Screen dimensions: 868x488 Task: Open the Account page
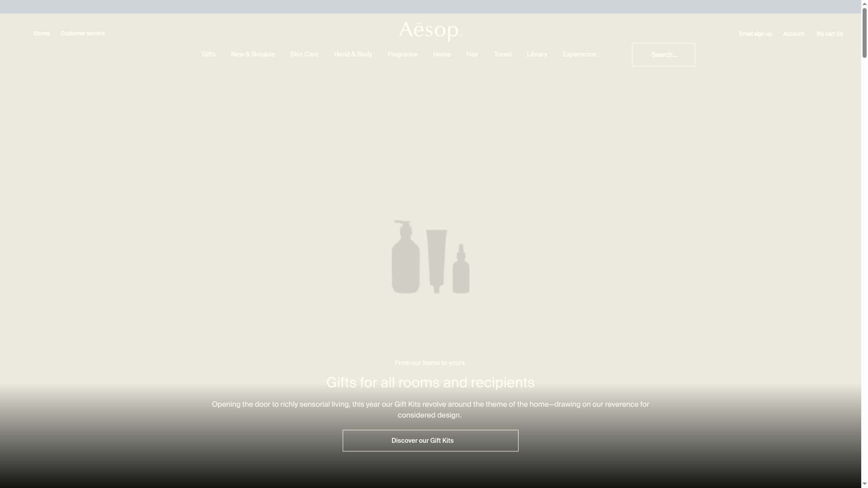tap(793, 33)
